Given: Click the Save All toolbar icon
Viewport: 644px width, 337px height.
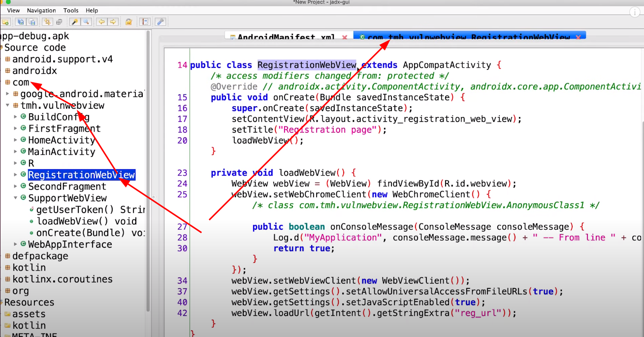Looking at the screenshot, I should [20, 22].
